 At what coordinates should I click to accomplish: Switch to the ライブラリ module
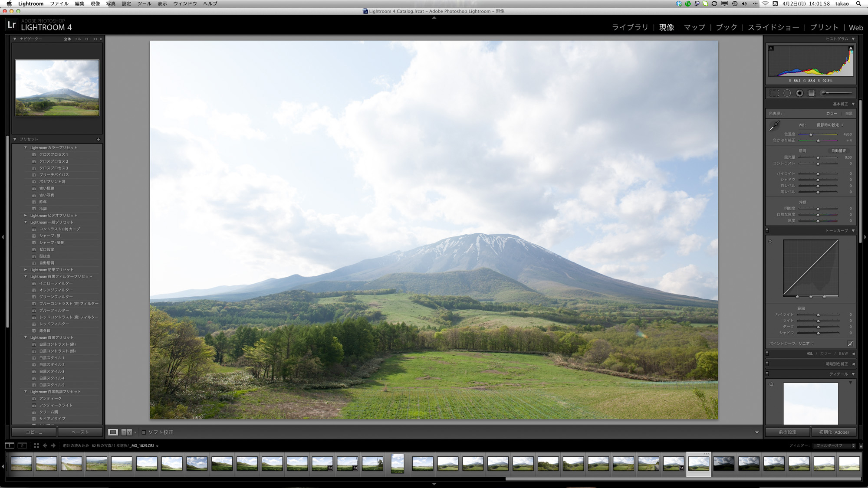[x=630, y=27]
